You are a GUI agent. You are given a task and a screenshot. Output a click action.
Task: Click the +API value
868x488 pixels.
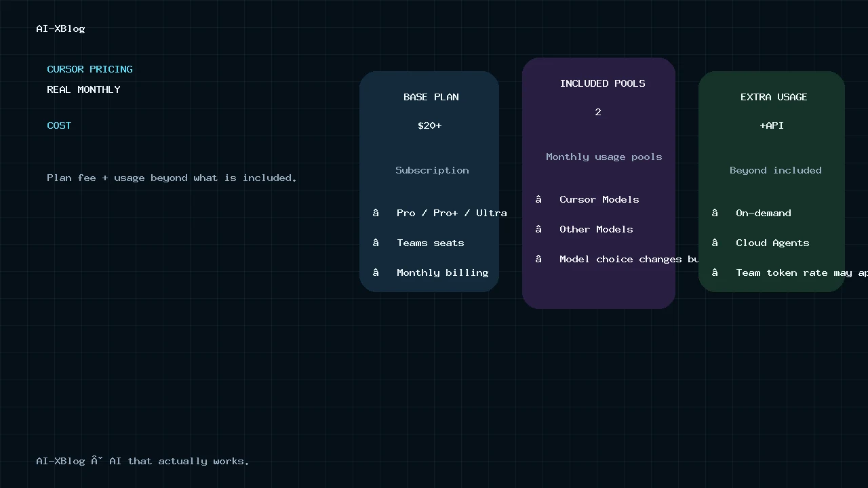772,125
